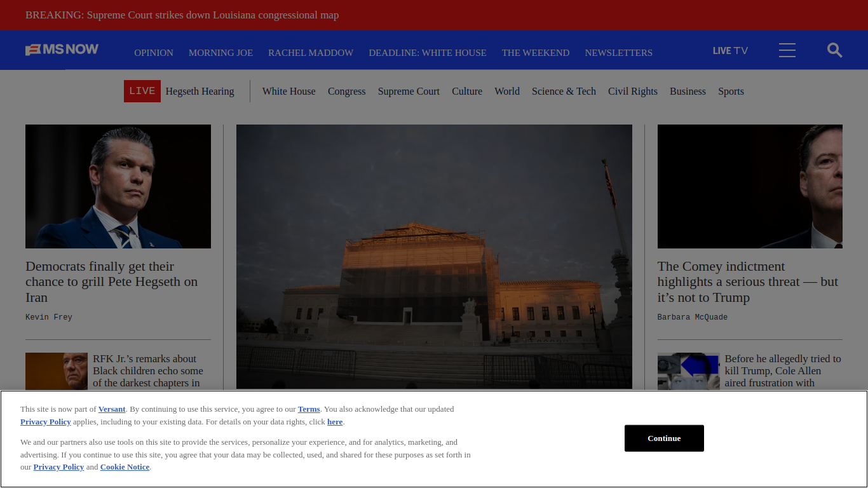
Task: Open the Privacy Policy link after 'our updated'
Action: [x=46, y=422]
